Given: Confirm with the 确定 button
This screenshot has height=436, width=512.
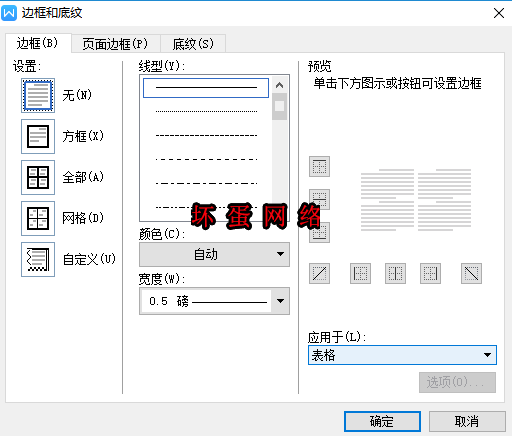Looking at the screenshot, I should [382, 421].
